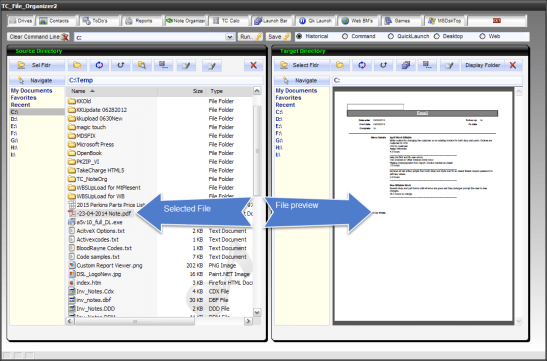The height and width of the screenshot is (361, 547).
Task: Select the Desktop radio option
Action: (x=449, y=36)
